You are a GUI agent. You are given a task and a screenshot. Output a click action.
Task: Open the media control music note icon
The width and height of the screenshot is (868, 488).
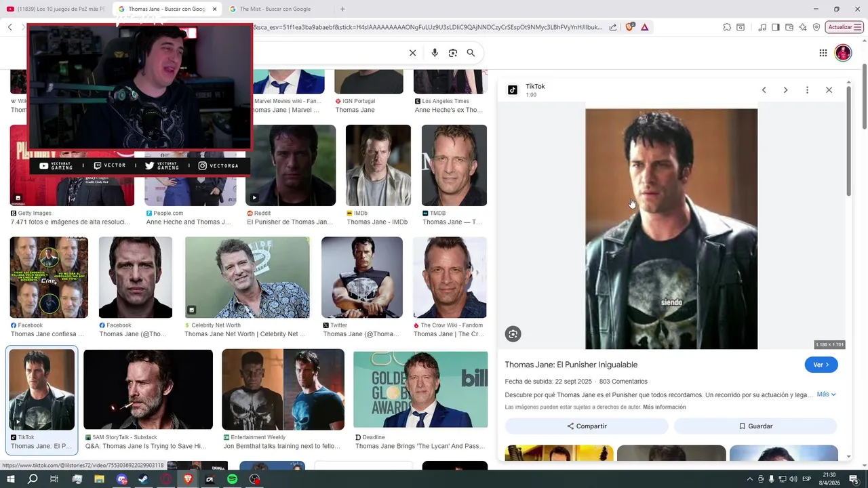point(762,27)
